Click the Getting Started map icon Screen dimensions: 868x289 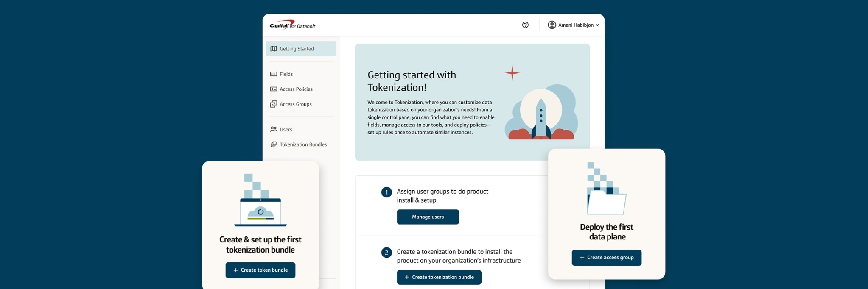coord(274,49)
